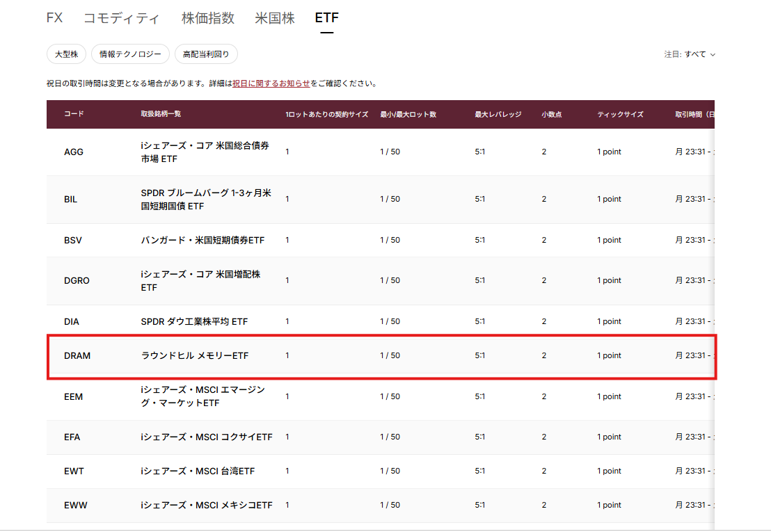Click the 1 / 50 lot value in AGG row
The height and width of the screenshot is (532, 771).
tap(390, 152)
